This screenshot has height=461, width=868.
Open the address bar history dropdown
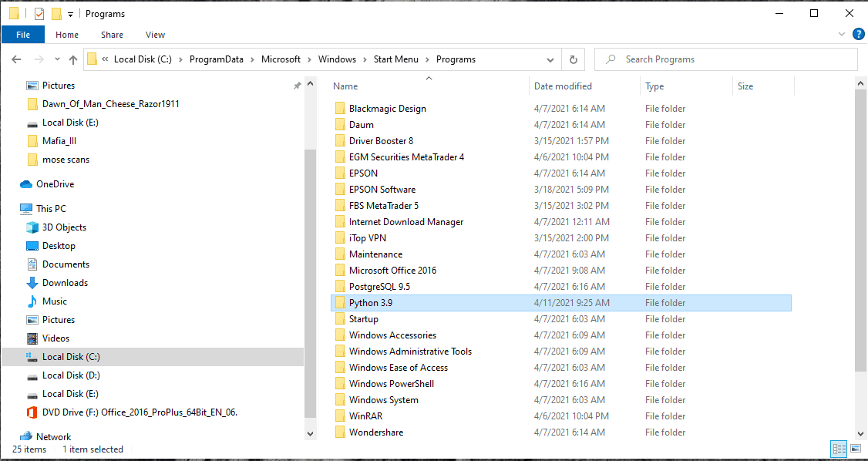pos(550,59)
